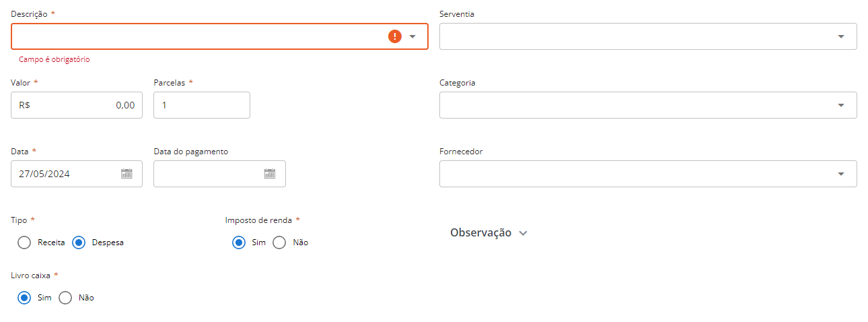Screen dimensions: 868x322
Task: Click the Descrição text input
Action: 200,36
